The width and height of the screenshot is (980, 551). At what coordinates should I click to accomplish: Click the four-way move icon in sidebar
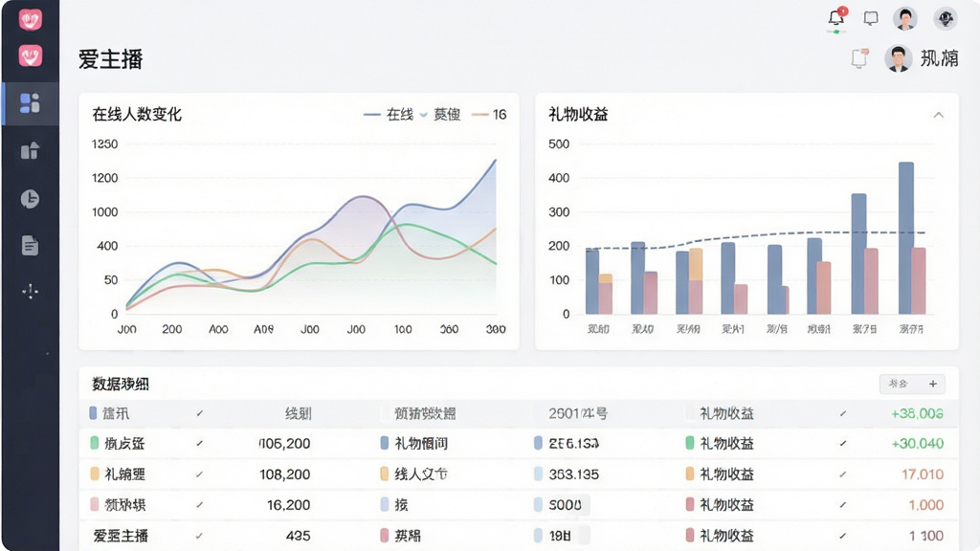click(x=30, y=291)
